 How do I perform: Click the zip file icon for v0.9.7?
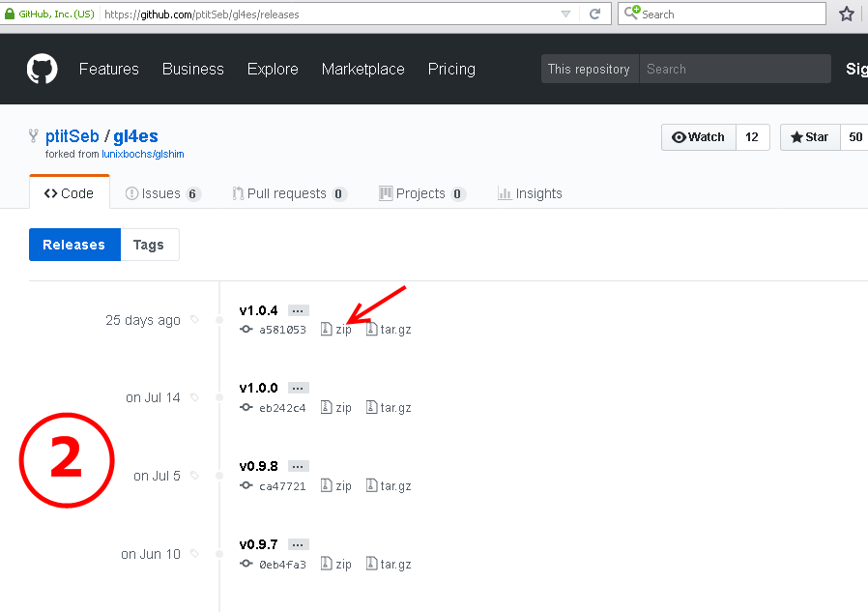coord(326,564)
